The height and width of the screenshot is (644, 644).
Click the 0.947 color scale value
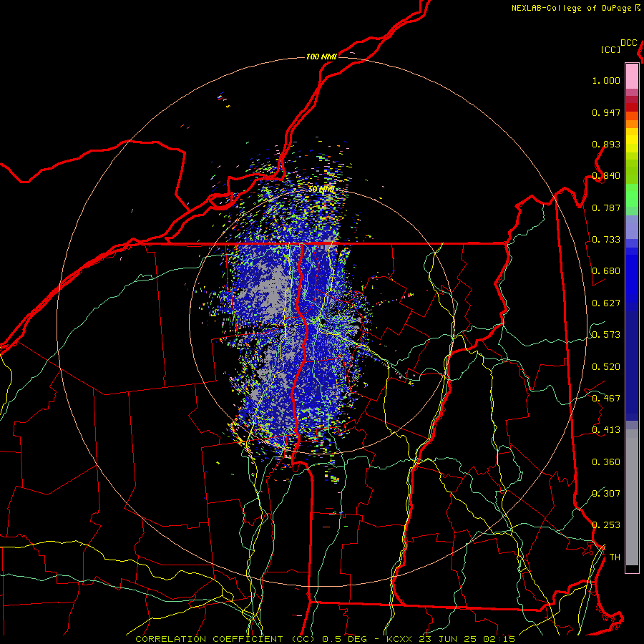pyautogui.click(x=606, y=112)
